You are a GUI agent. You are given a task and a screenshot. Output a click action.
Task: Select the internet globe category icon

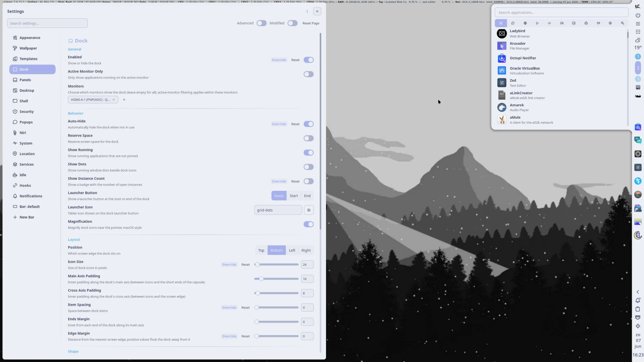click(x=525, y=23)
